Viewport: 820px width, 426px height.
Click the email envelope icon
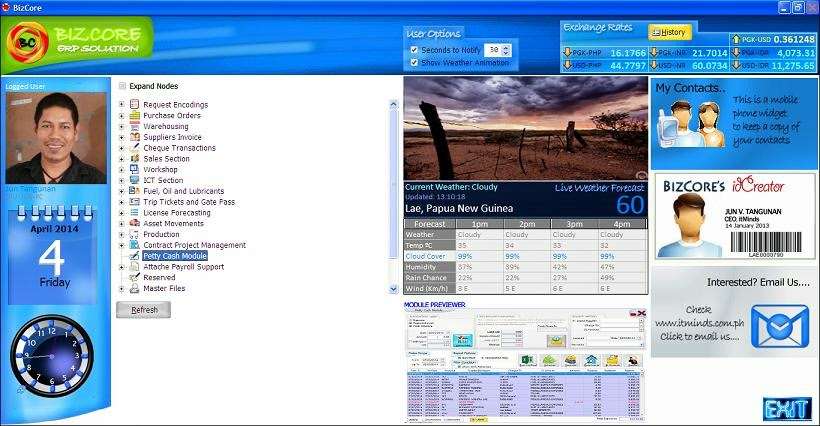tap(780, 327)
